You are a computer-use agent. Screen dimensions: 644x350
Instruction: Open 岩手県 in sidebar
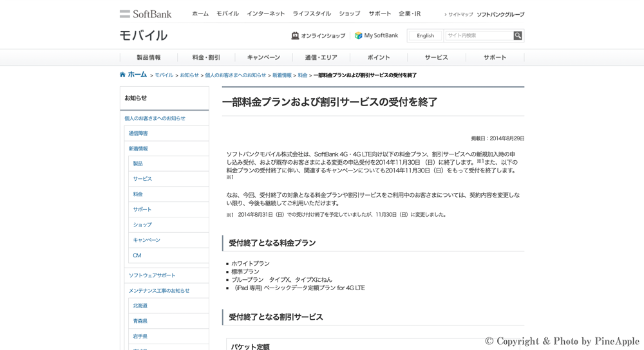(x=140, y=336)
